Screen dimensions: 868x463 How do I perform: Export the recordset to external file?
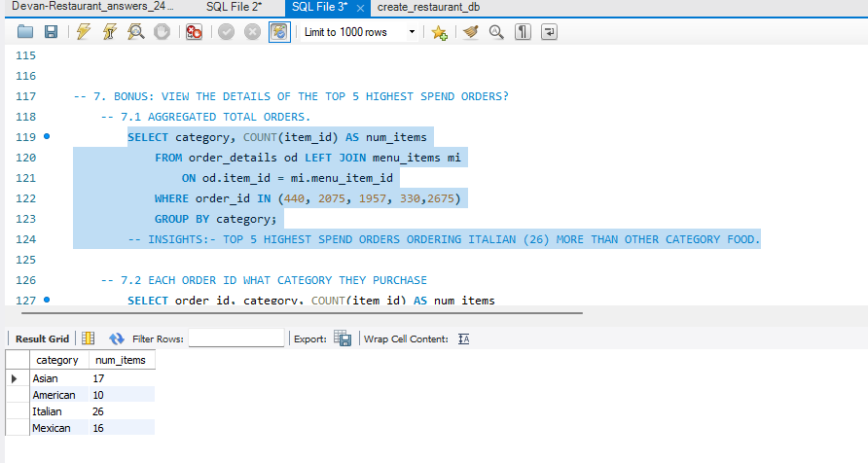click(x=343, y=338)
